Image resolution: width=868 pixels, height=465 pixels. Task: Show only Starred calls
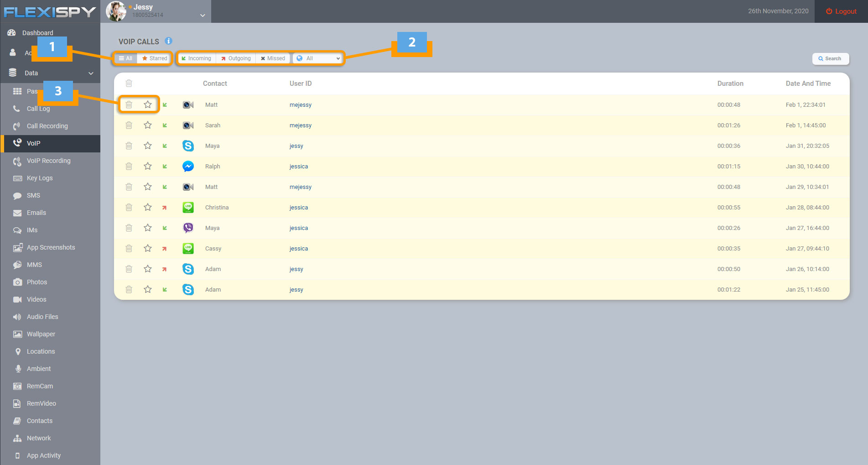pyautogui.click(x=154, y=58)
